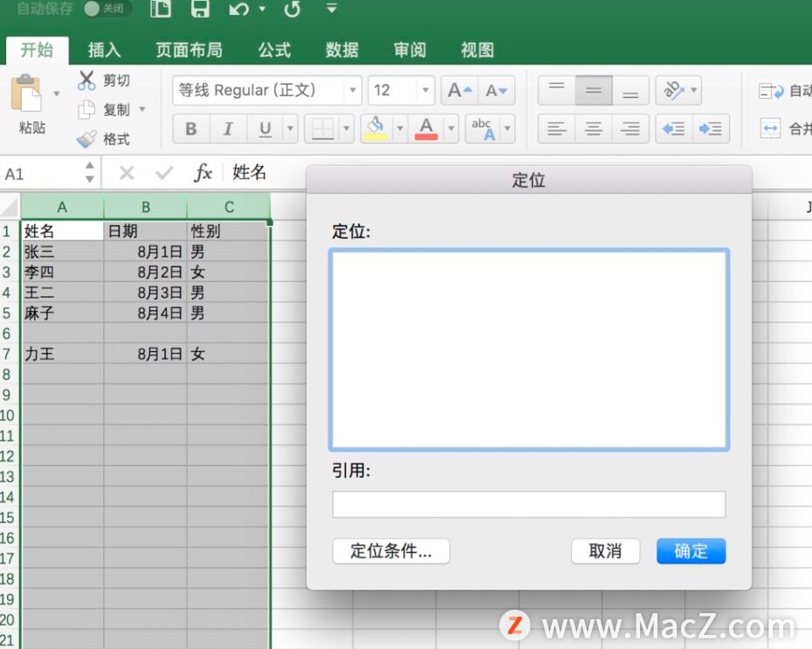Image resolution: width=812 pixels, height=649 pixels.
Task: Click the select-all corner triangle
Action: 10,207
